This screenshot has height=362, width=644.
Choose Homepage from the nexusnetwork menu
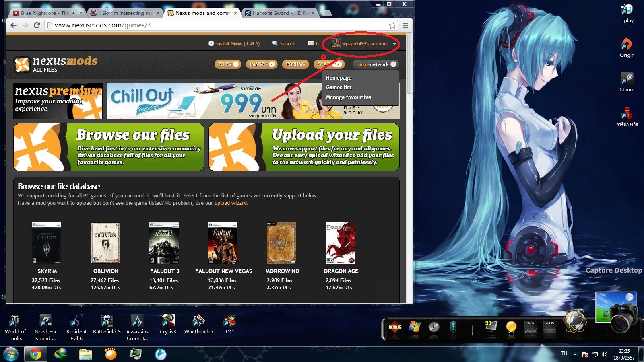point(339,78)
